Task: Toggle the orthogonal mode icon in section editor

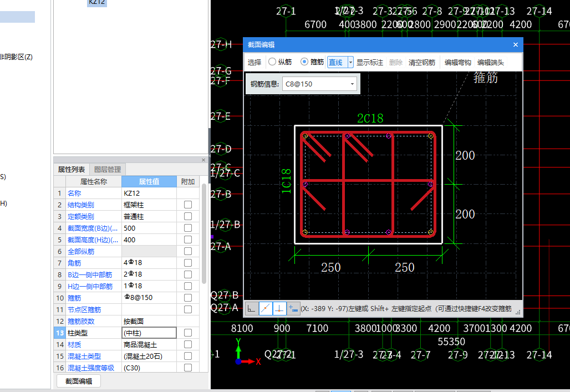Action: [x=251, y=309]
